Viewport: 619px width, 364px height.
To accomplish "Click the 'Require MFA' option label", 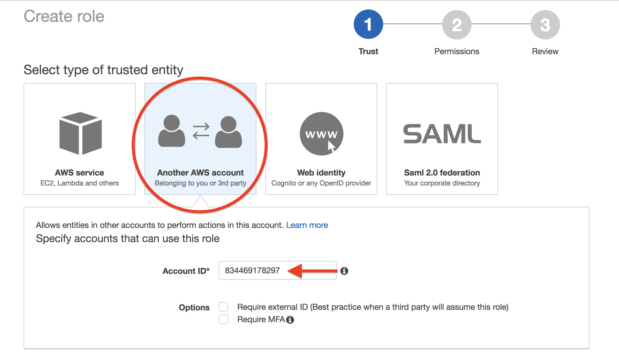I will click(x=261, y=320).
